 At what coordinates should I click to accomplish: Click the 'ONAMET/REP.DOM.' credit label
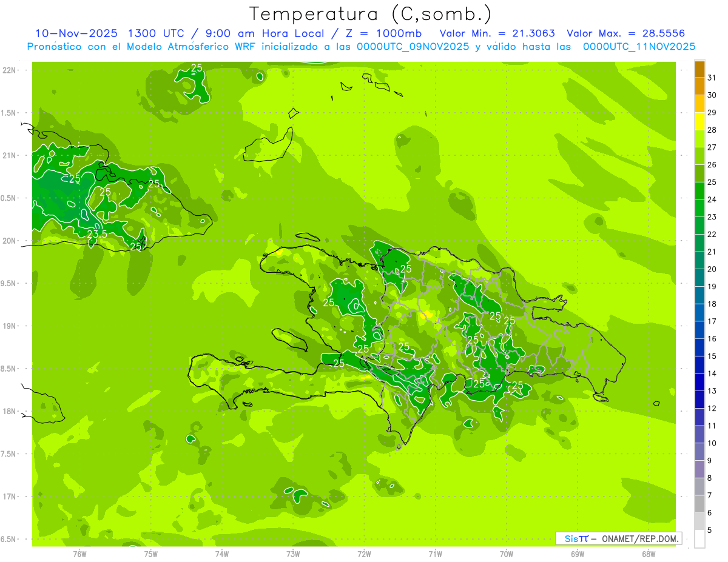point(640,538)
